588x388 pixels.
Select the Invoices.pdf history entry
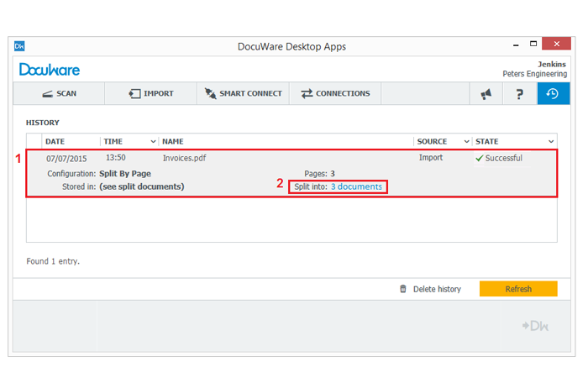click(x=183, y=158)
